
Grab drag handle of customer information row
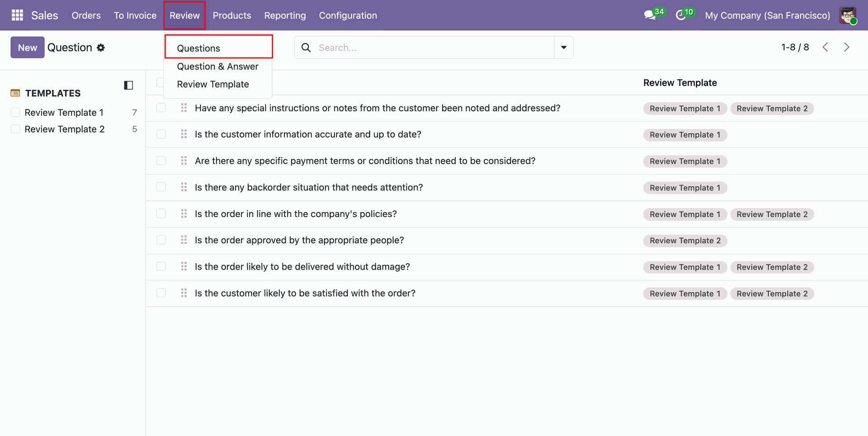coord(184,134)
